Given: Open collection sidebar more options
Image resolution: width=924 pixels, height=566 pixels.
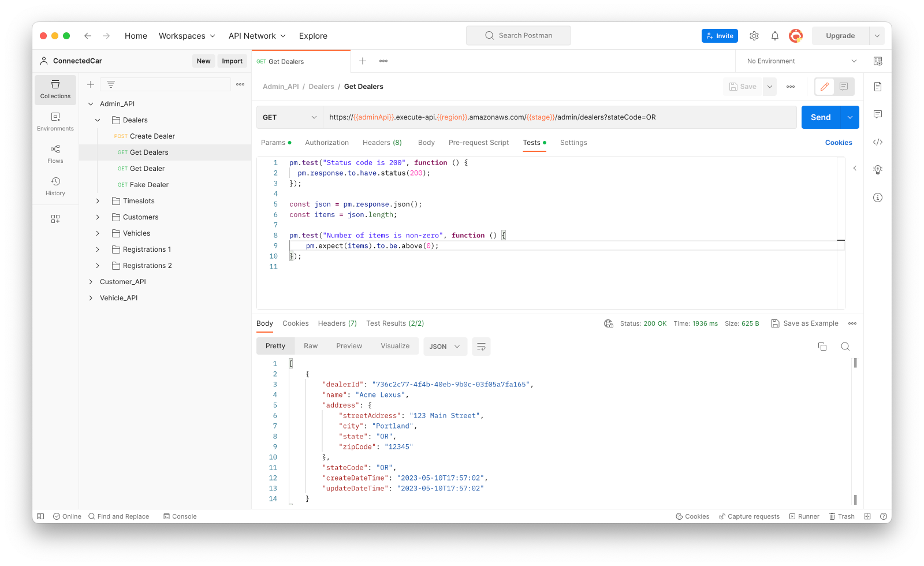Looking at the screenshot, I should 240,84.
